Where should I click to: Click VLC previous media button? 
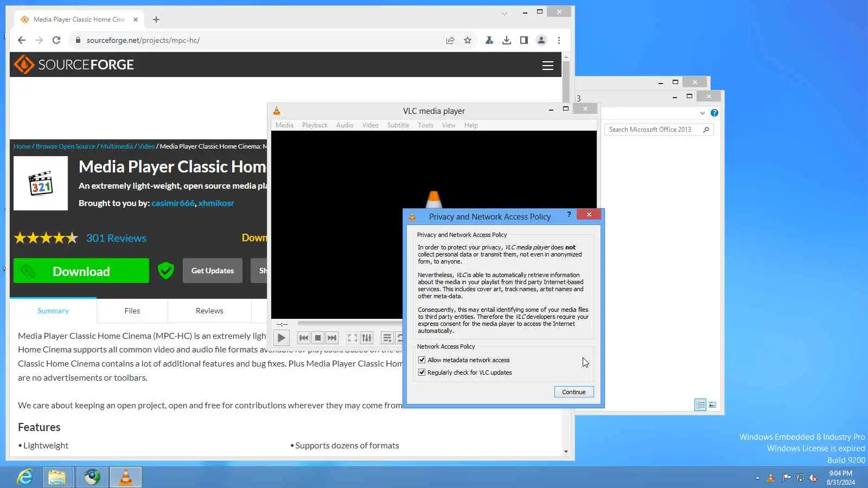[304, 338]
